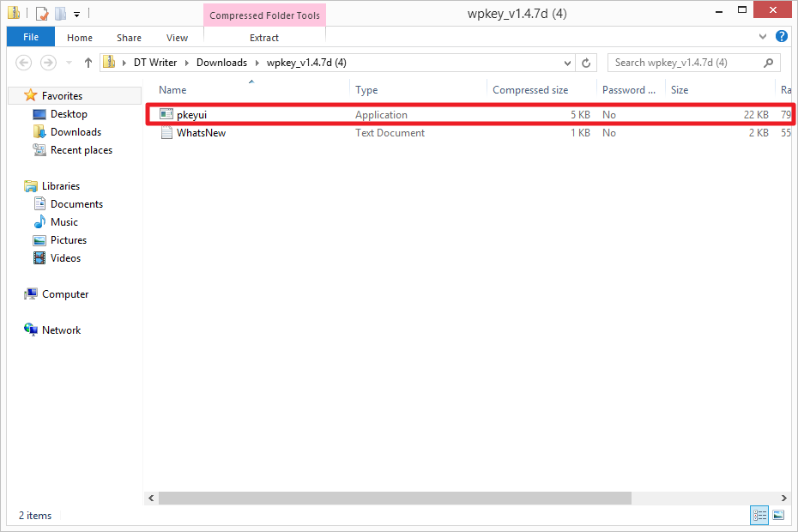Click the wpkey_v1.4.7d (4) breadcrumb
The image size is (798, 532).
tap(306, 63)
